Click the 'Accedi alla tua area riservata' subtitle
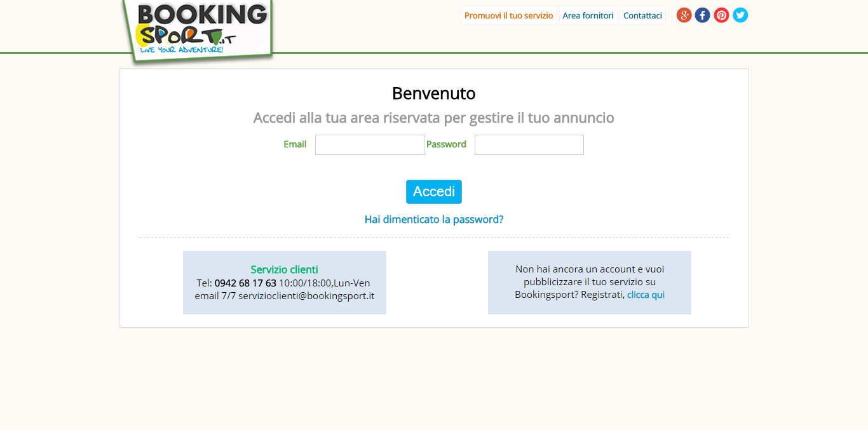The height and width of the screenshot is (430, 868). pos(434,118)
